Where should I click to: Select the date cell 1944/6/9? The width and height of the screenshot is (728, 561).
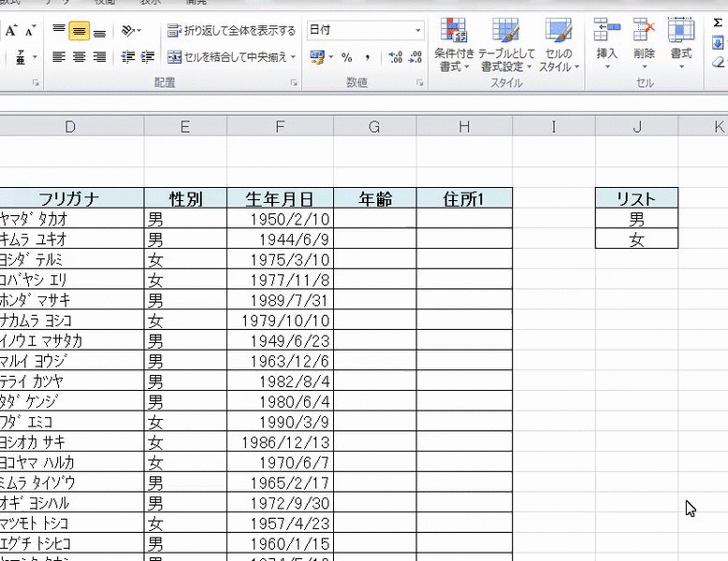[x=280, y=239]
